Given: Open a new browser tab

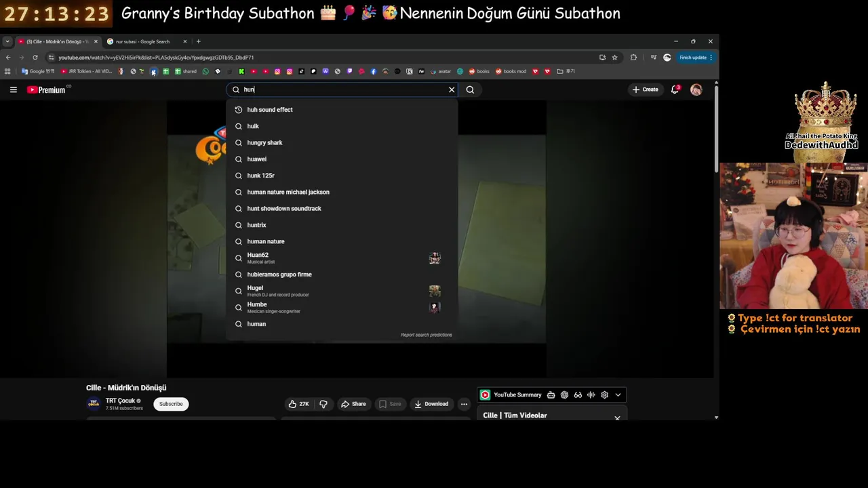Looking at the screenshot, I should (198, 41).
